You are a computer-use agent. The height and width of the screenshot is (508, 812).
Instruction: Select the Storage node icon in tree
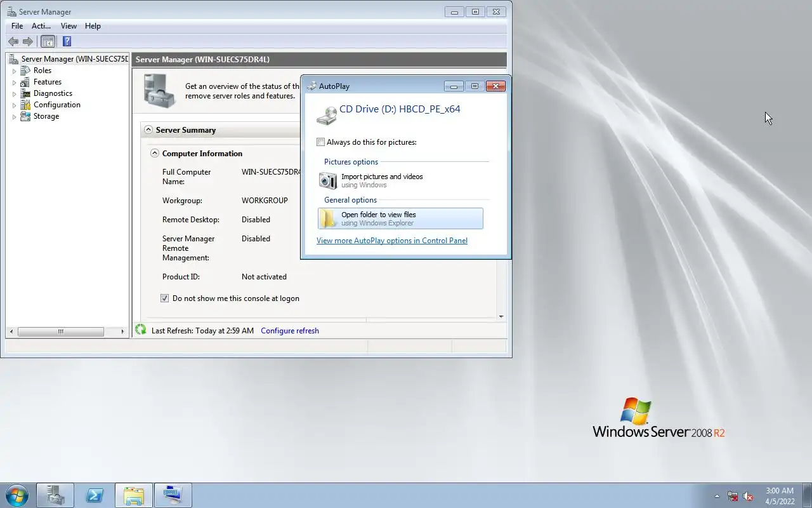(x=25, y=116)
